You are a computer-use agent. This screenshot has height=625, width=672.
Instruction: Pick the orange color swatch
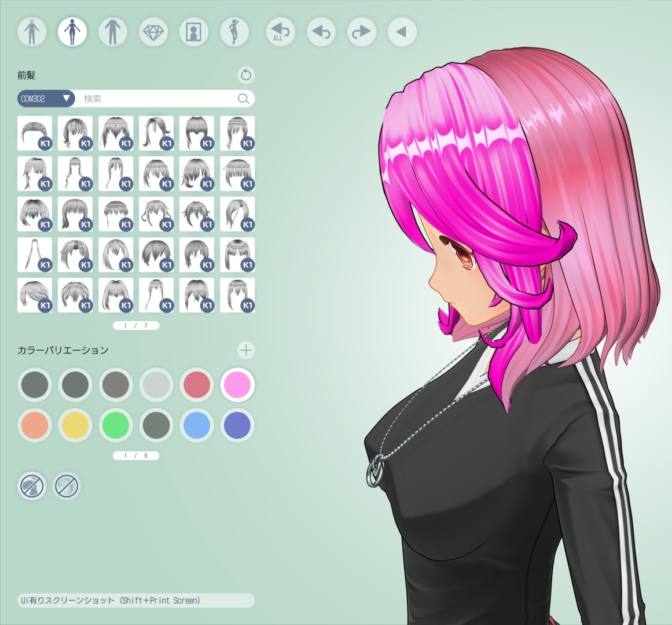pyautogui.click(x=35, y=425)
